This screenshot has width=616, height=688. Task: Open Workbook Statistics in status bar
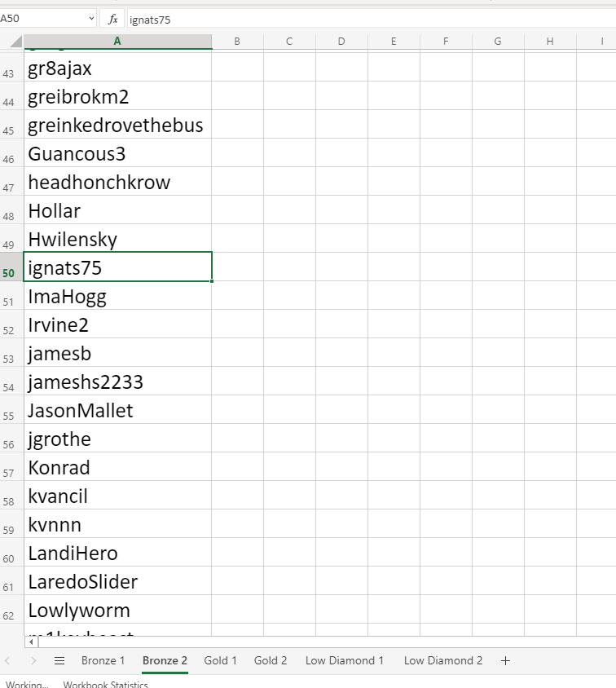pos(105,685)
